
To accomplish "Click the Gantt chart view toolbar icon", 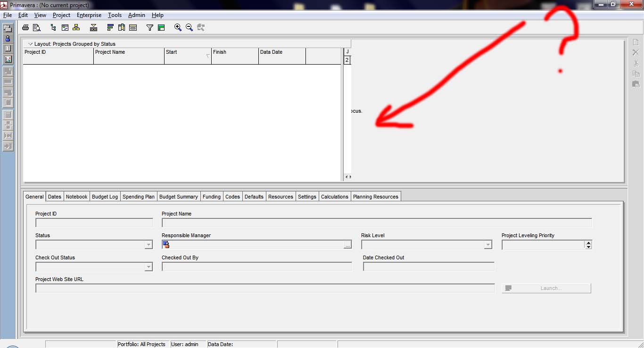I will click(65, 28).
